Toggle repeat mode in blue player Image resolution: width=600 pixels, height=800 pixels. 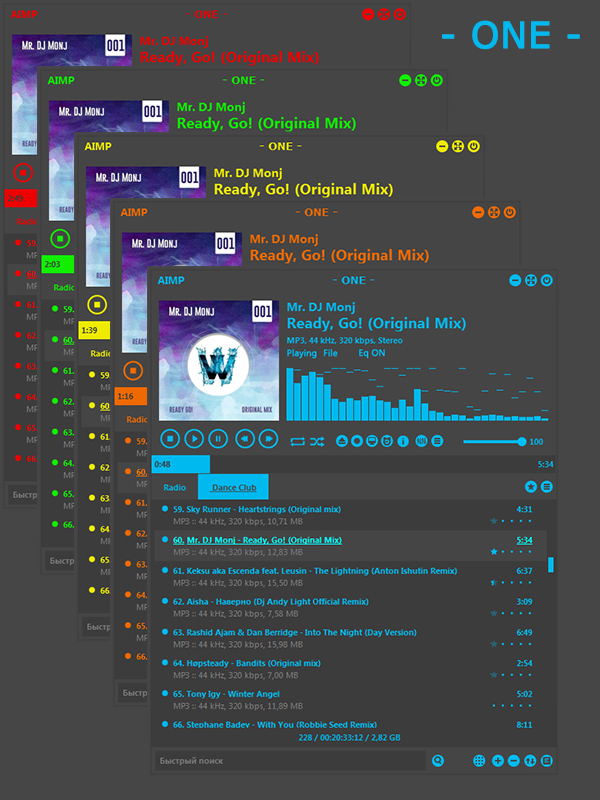coord(297,441)
